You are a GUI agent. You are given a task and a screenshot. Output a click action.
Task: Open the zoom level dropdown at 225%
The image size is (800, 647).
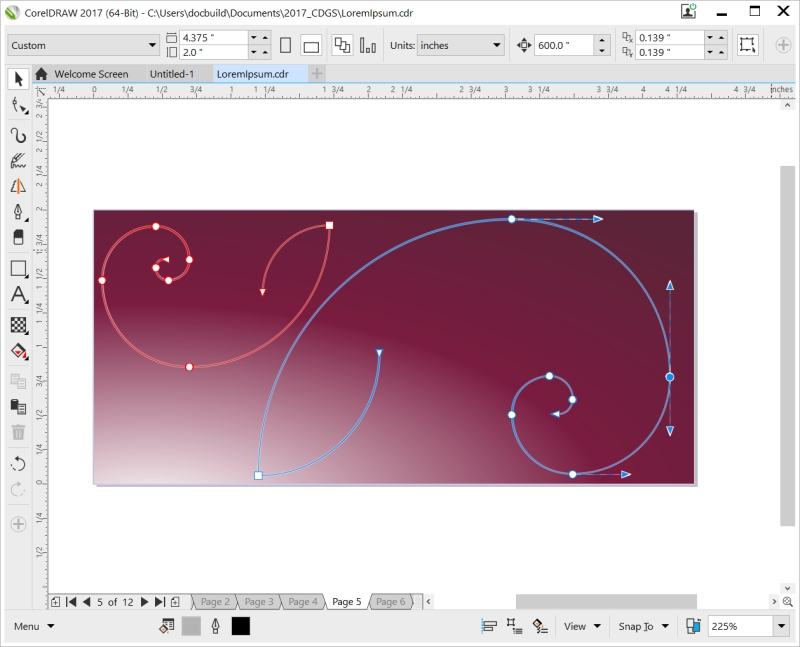coord(781,626)
